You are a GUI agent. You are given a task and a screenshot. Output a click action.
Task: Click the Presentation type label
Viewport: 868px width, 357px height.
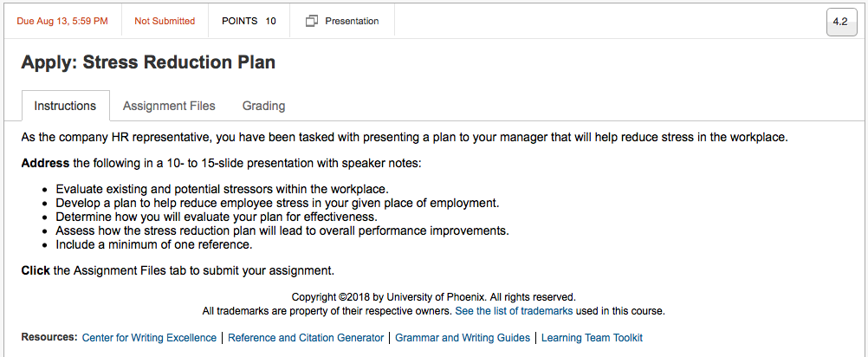coord(352,21)
